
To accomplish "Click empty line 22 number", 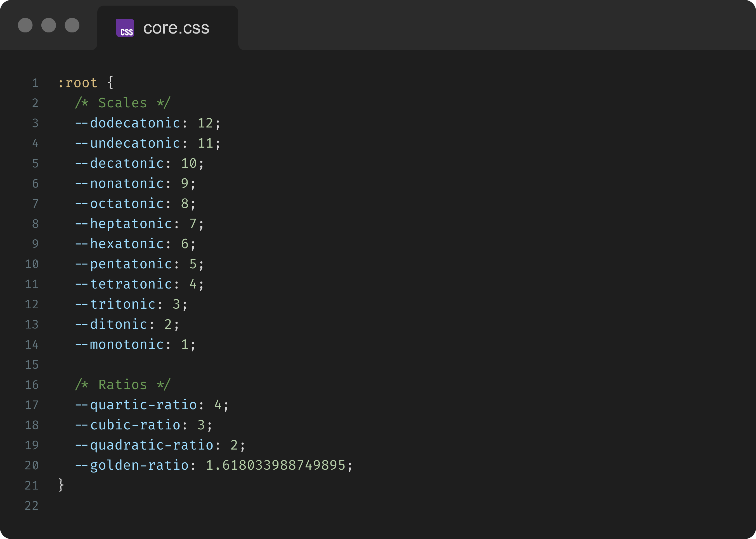I will 32,505.
